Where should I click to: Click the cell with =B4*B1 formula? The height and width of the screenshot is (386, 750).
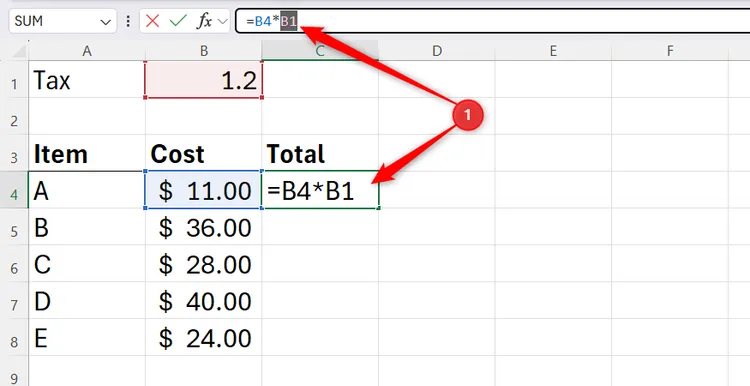pos(320,190)
